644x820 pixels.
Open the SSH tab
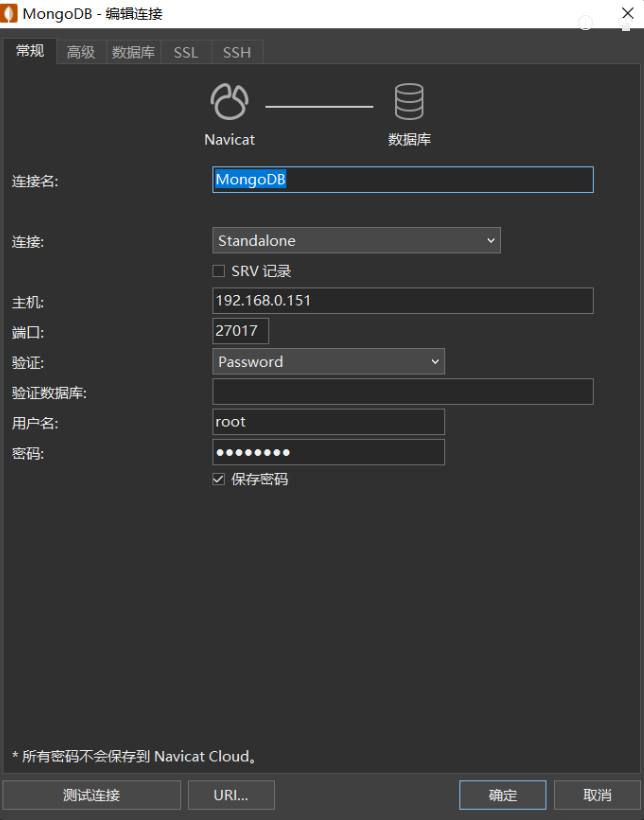(237, 52)
